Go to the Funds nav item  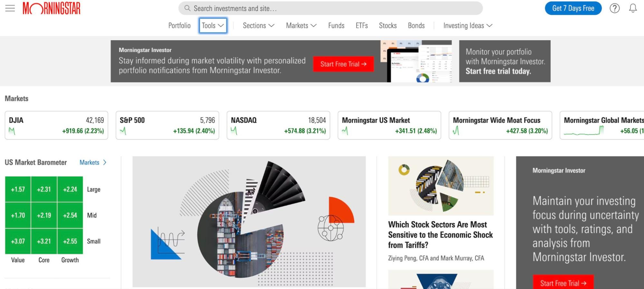[x=336, y=25]
